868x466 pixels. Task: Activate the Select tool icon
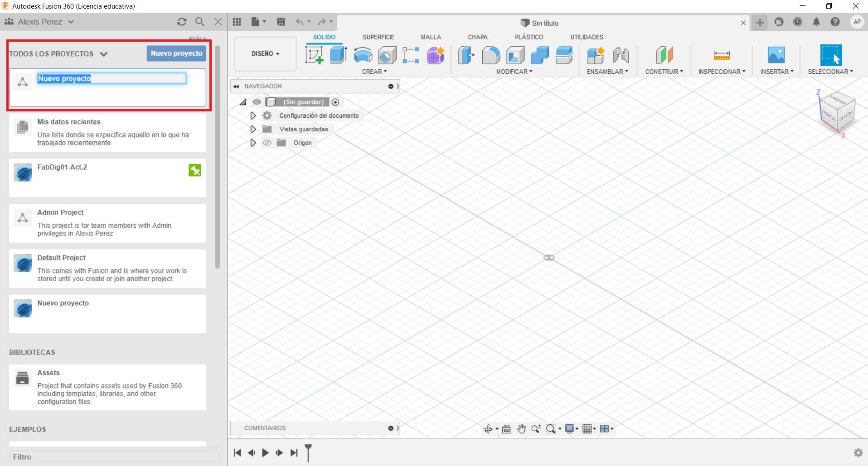pos(831,55)
